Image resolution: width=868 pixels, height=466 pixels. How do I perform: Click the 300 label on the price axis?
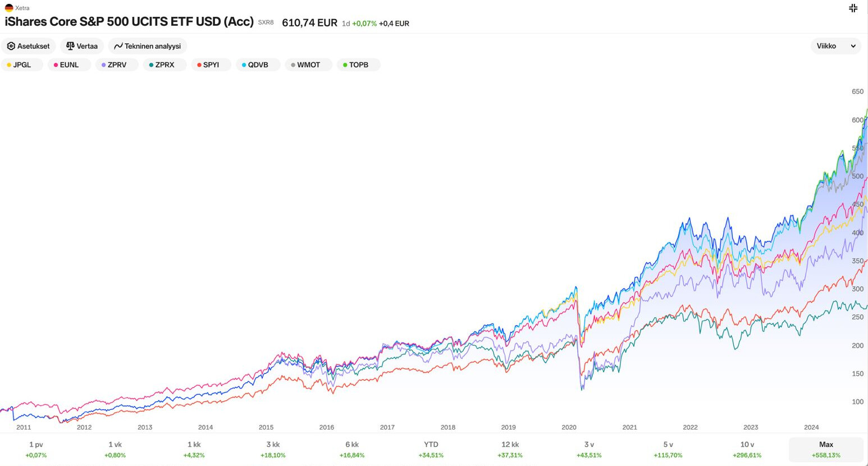pyautogui.click(x=857, y=289)
